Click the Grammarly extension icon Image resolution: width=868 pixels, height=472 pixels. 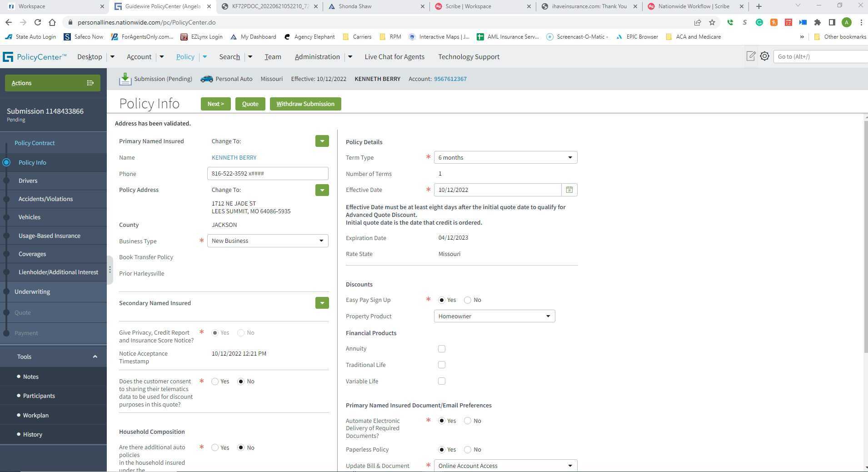pos(759,22)
